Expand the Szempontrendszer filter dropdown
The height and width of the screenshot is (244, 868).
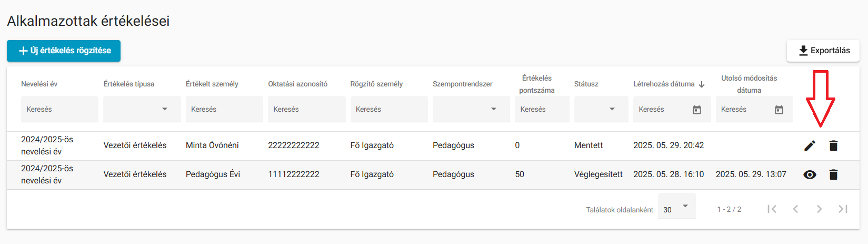pyautogui.click(x=471, y=109)
